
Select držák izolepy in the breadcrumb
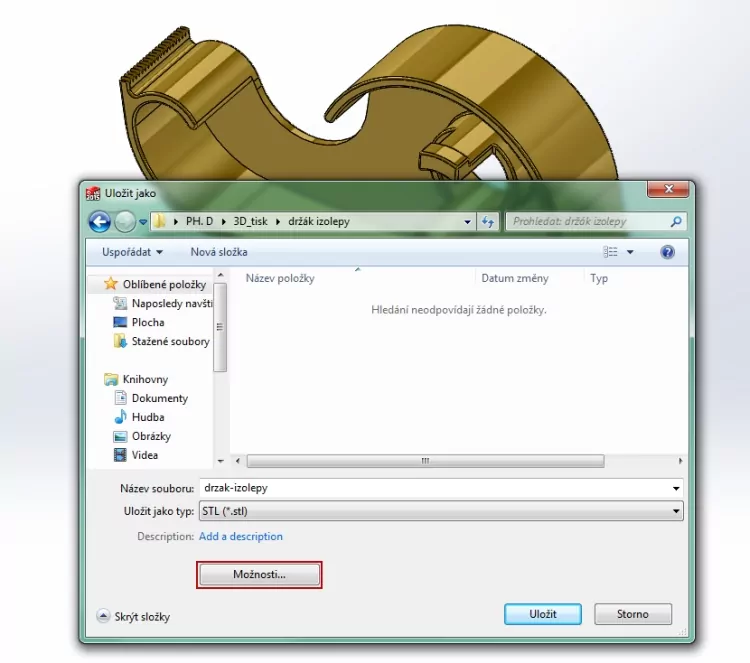tap(319, 221)
